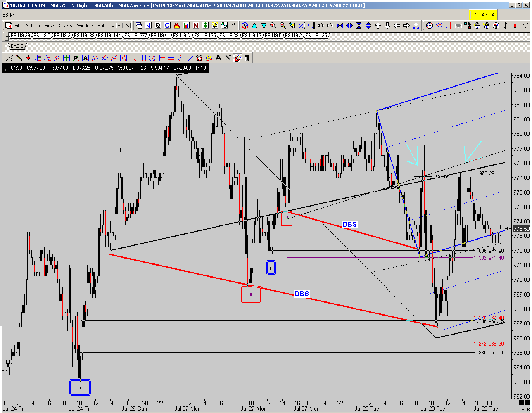
Task: Toggle the padlock L lock
Action: [x=487, y=26]
